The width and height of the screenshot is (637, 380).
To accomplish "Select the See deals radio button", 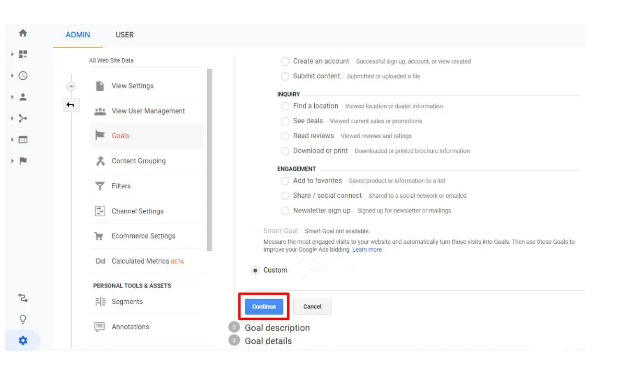I will (x=285, y=121).
